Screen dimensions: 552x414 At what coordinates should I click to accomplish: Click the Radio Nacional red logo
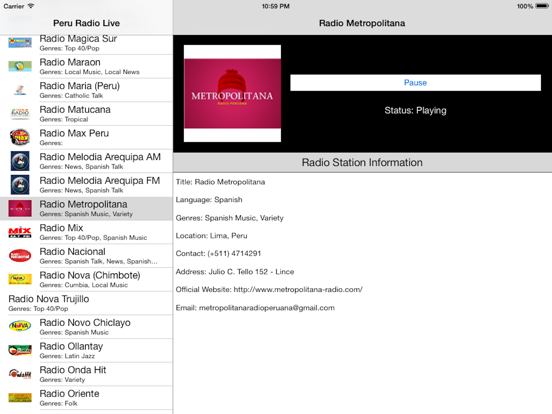[x=20, y=256]
